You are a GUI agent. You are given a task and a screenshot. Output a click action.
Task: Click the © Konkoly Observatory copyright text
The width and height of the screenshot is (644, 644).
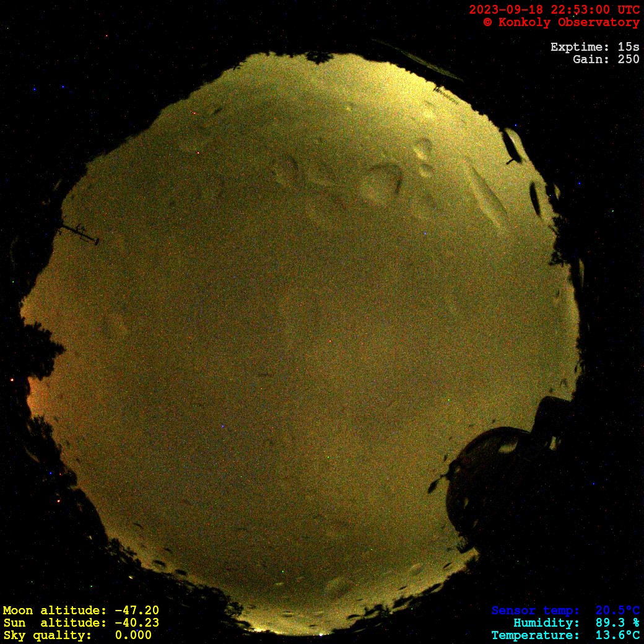point(561,22)
